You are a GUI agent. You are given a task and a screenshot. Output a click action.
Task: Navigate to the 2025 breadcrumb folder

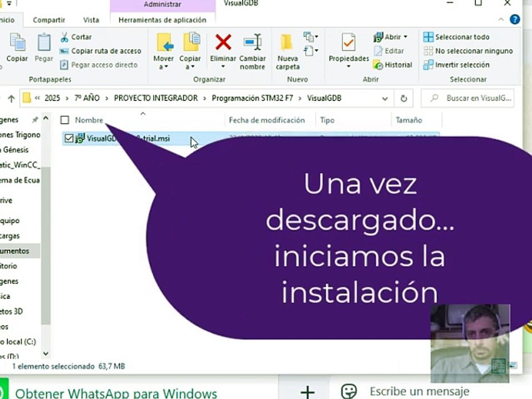(52, 98)
